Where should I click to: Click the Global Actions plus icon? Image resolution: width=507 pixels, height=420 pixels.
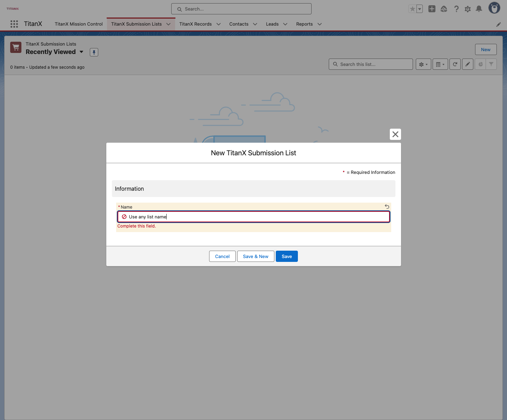(x=432, y=9)
